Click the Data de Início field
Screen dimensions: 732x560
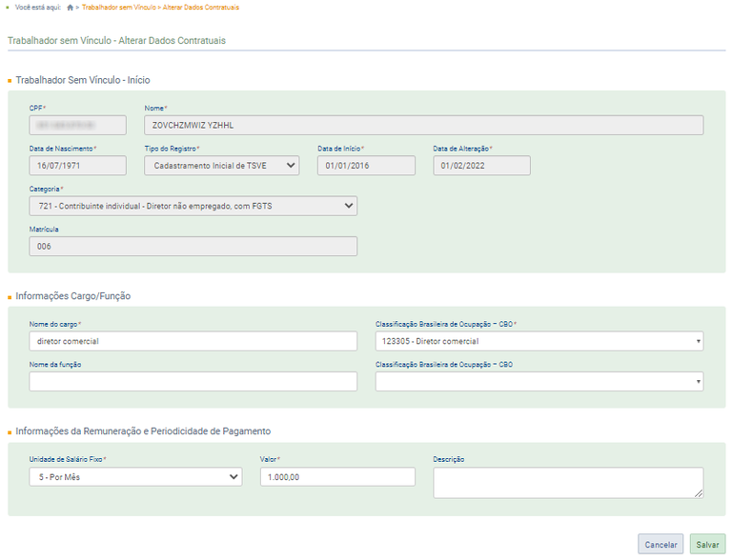366,166
